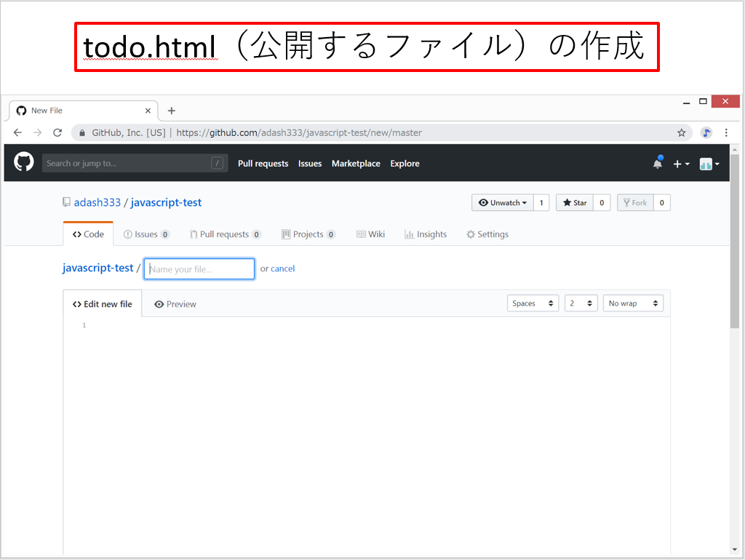The height and width of the screenshot is (560, 745).
Task: Switch to the Preview tab
Action: tap(175, 304)
